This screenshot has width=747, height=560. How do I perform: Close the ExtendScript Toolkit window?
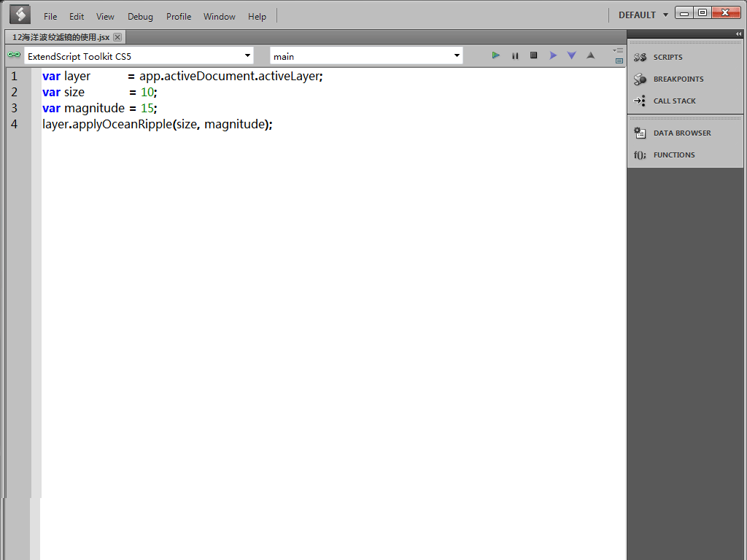pyautogui.click(x=726, y=13)
